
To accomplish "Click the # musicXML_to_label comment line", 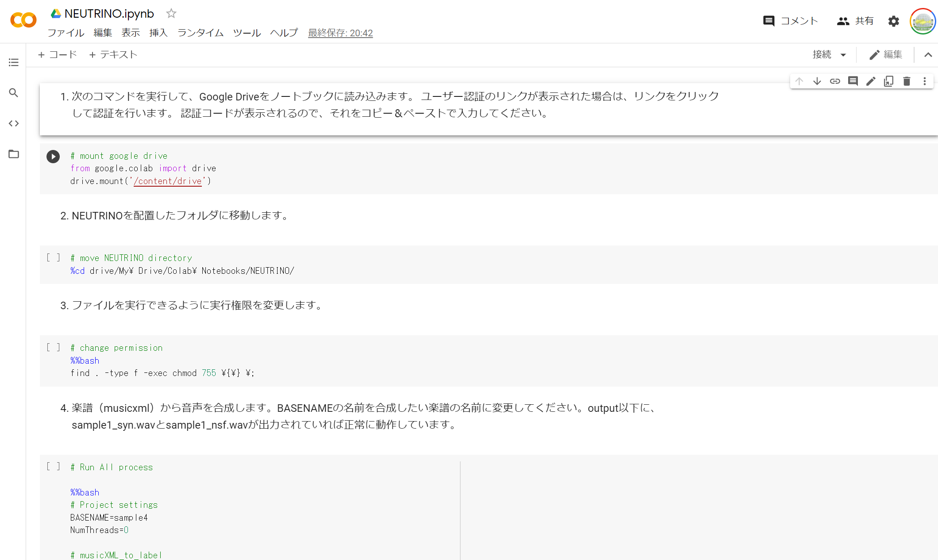I will [x=116, y=555].
